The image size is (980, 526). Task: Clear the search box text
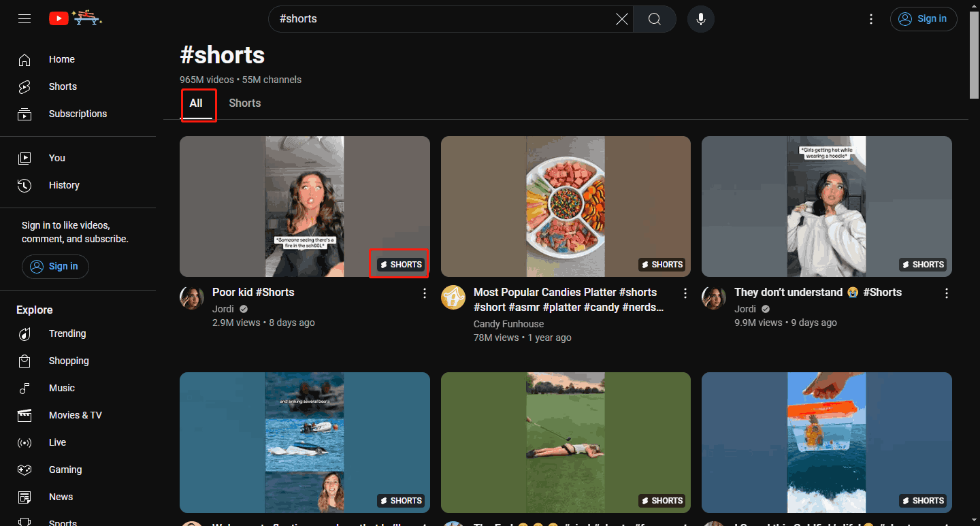[x=621, y=19]
